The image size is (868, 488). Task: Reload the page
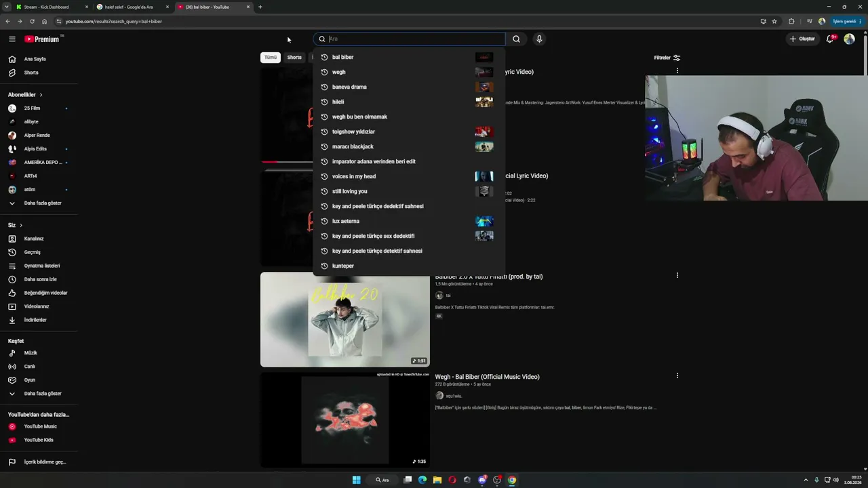click(32, 21)
